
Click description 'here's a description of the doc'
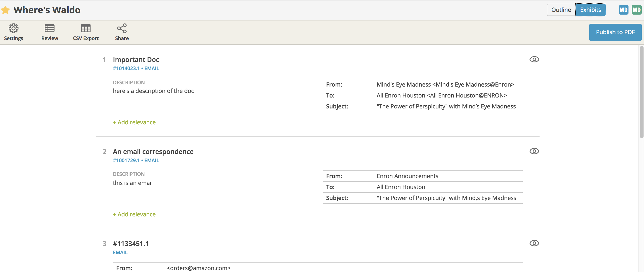153,91
